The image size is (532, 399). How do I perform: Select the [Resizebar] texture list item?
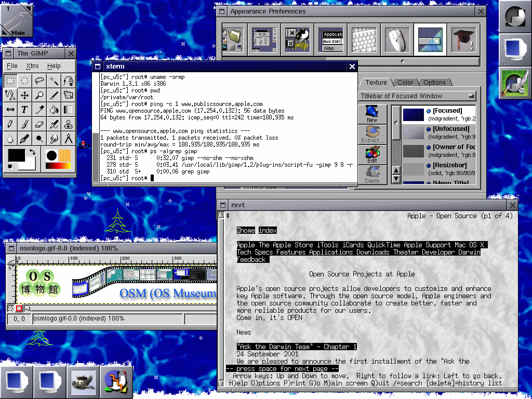(x=438, y=169)
